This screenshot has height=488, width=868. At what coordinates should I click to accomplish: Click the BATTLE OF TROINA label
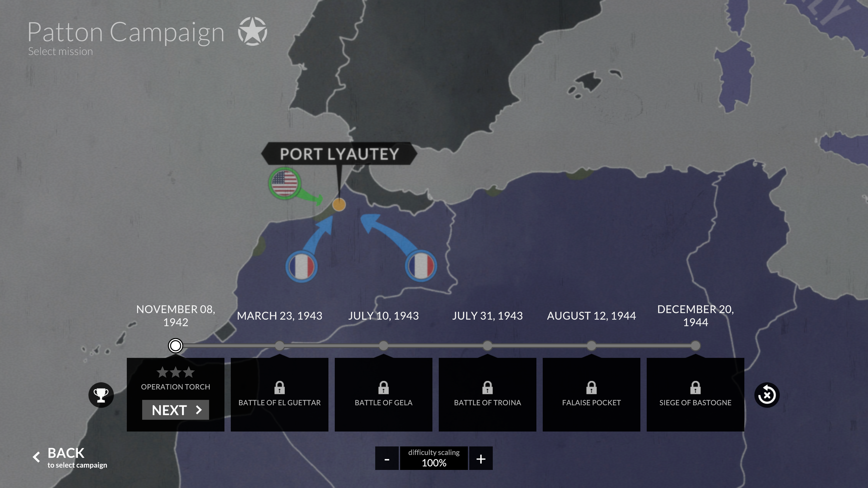point(488,403)
